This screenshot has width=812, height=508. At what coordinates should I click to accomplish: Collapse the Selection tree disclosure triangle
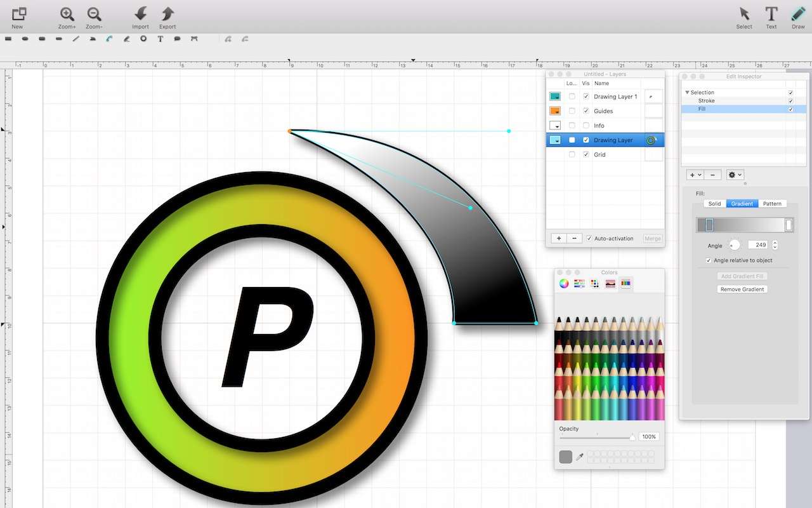(687, 93)
